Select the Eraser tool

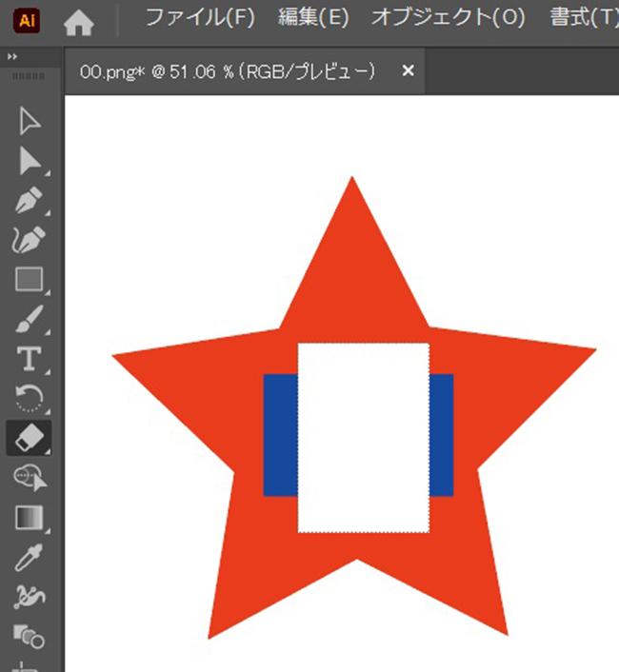pos(30,438)
